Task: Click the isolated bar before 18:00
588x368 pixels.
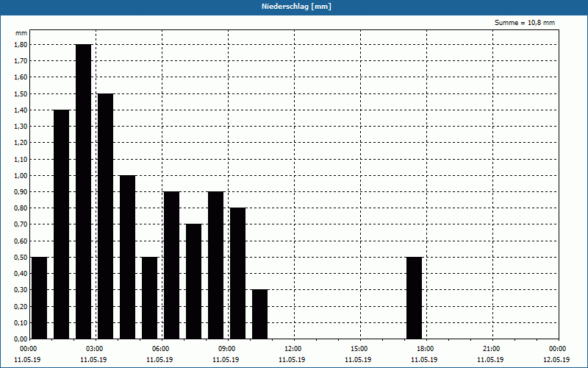Action: (415, 298)
